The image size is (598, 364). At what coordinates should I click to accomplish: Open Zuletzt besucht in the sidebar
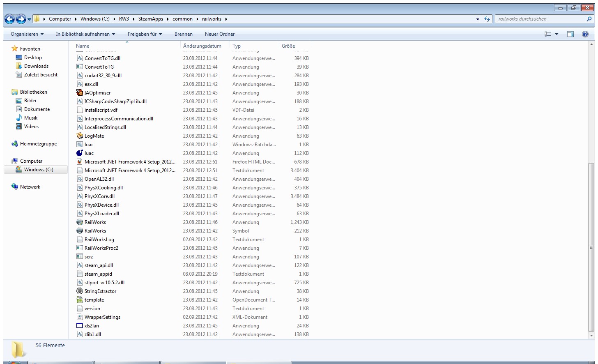click(41, 75)
